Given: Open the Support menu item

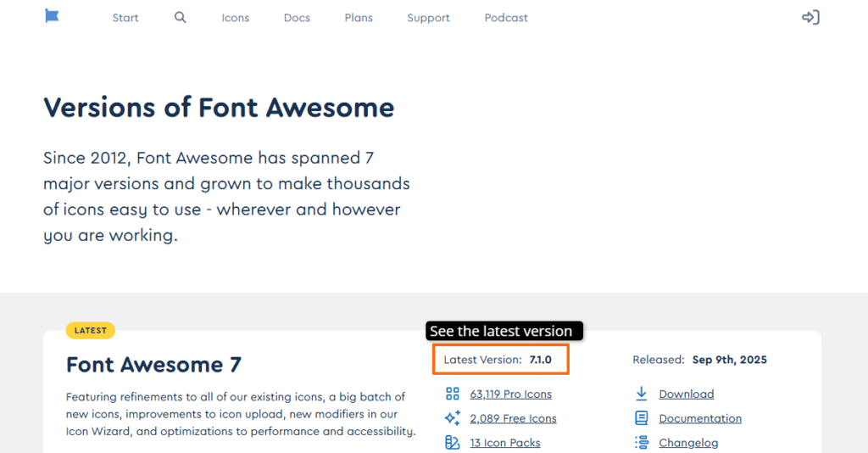Looking at the screenshot, I should point(428,18).
